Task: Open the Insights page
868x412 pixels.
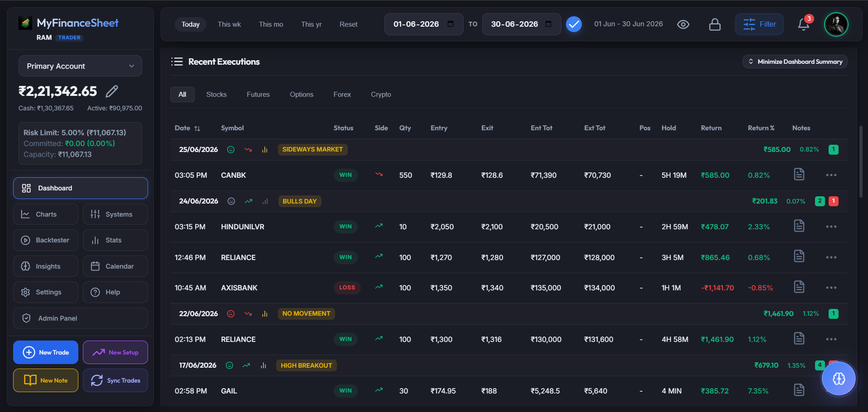Action: coord(46,266)
